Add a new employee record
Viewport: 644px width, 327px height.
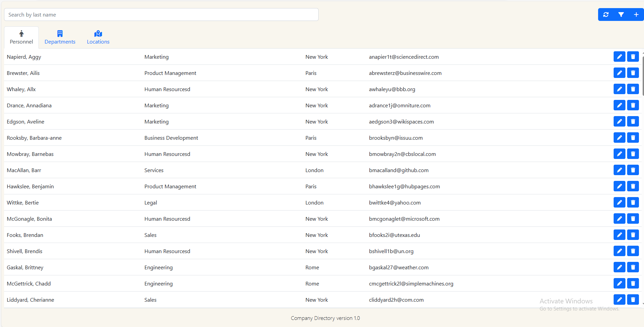click(x=637, y=15)
